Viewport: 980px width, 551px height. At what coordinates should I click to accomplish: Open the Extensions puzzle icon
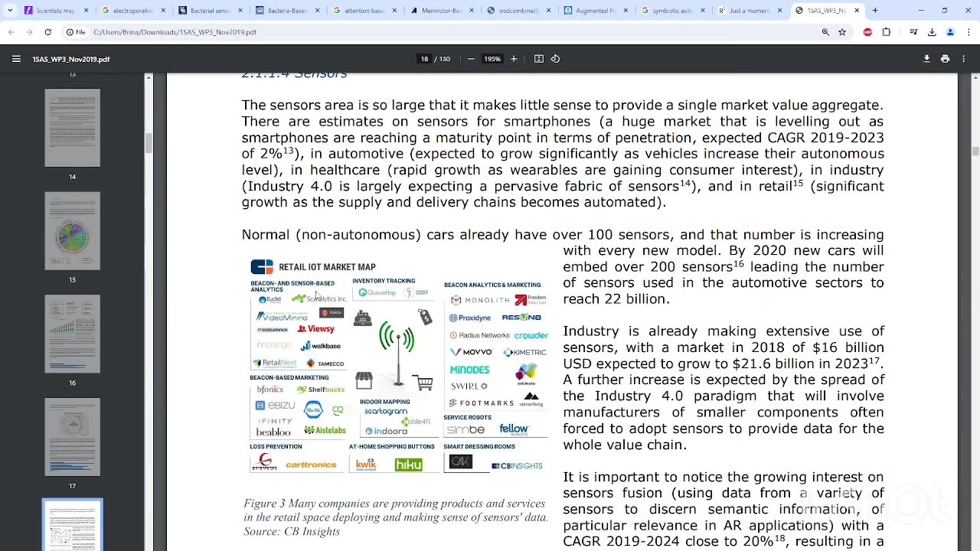[887, 32]
